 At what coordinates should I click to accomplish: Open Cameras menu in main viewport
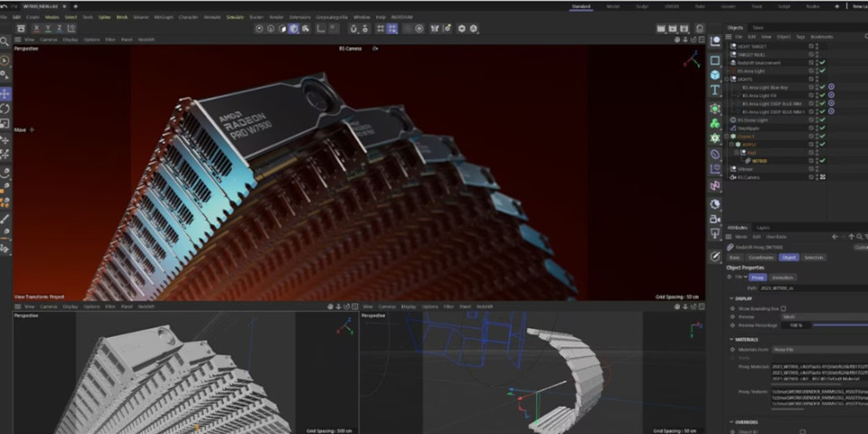[49, 40]
